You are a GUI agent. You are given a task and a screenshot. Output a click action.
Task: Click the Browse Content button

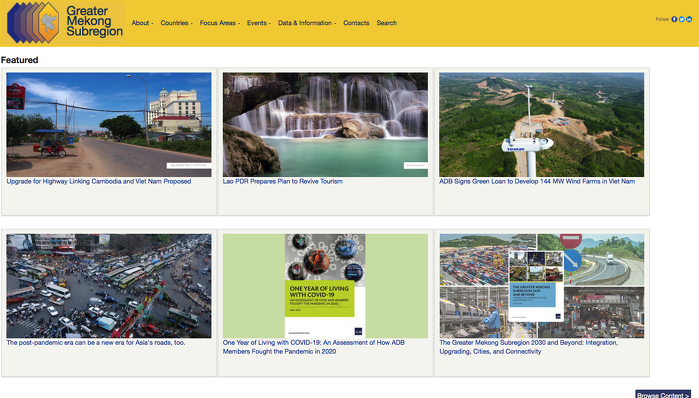click(663, 394)
